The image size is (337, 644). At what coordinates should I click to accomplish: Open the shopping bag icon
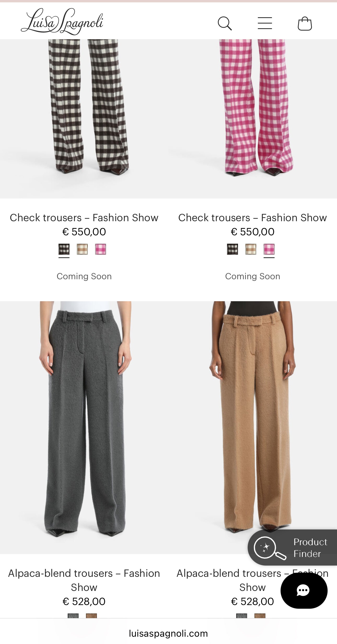[x=305, y=24]
